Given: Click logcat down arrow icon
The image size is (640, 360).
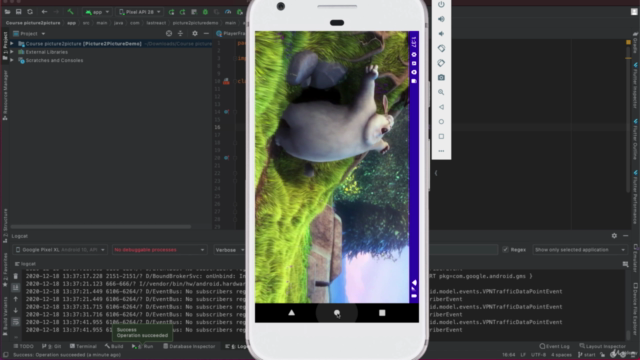Looking at the screenshot, I should coord(16,311).
